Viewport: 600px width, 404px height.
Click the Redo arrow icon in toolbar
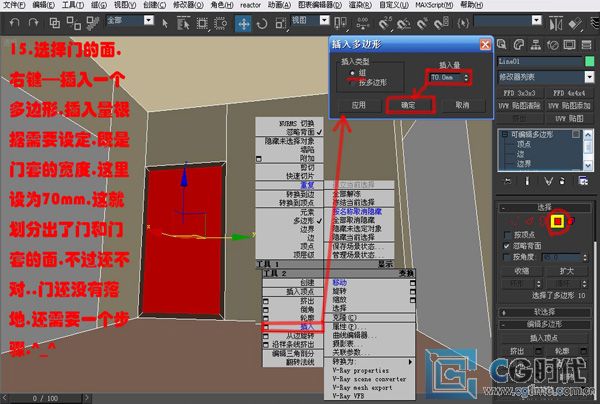click(34, 23)
